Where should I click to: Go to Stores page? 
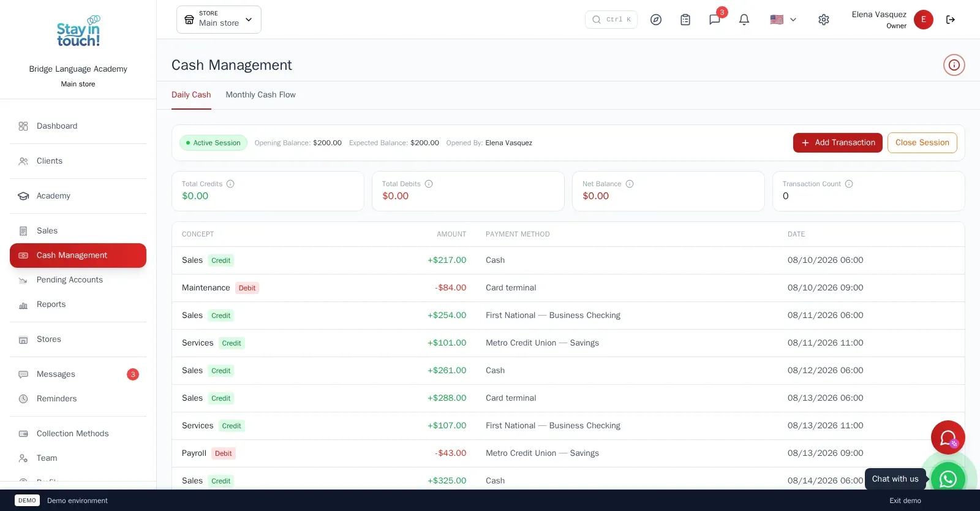(78, 339)
